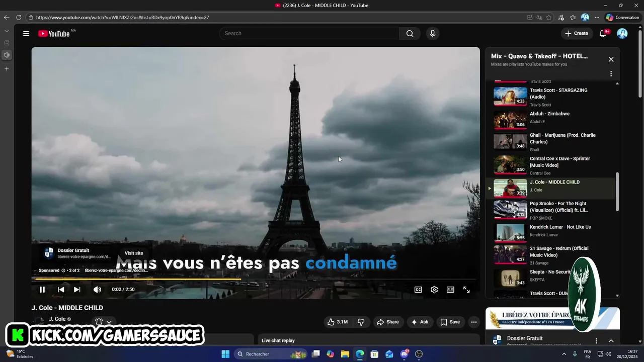Open File Explorer from taskbar
The height and width of the screenshot is (362, 644).
(x=345, y=354)
